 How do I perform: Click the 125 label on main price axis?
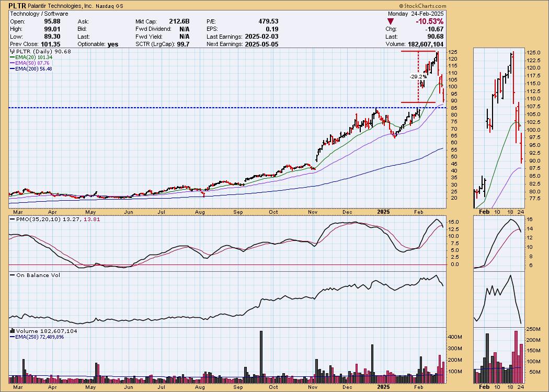[453, 52]
